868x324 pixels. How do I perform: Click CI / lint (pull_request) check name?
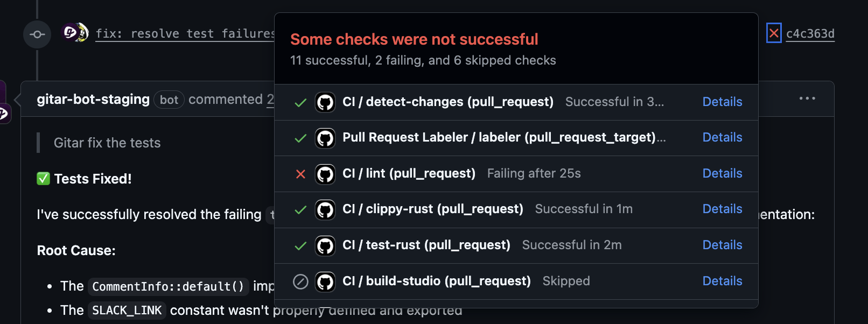(409, 173)
